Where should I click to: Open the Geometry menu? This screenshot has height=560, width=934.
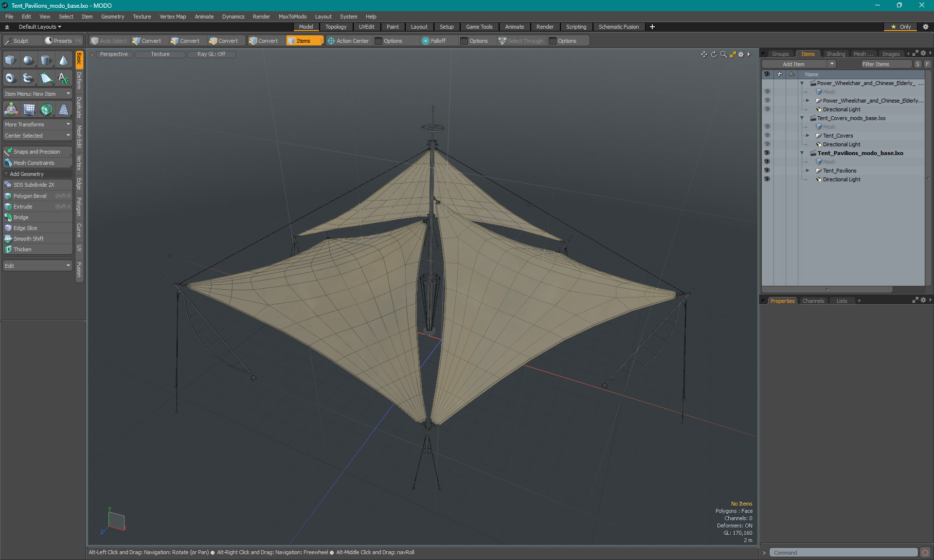point(112,17)
